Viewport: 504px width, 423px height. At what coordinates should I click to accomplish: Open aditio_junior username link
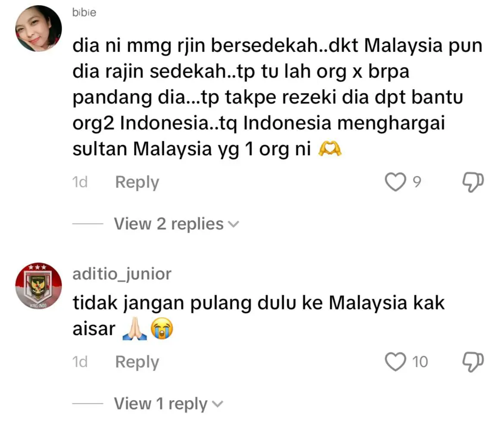122,274
